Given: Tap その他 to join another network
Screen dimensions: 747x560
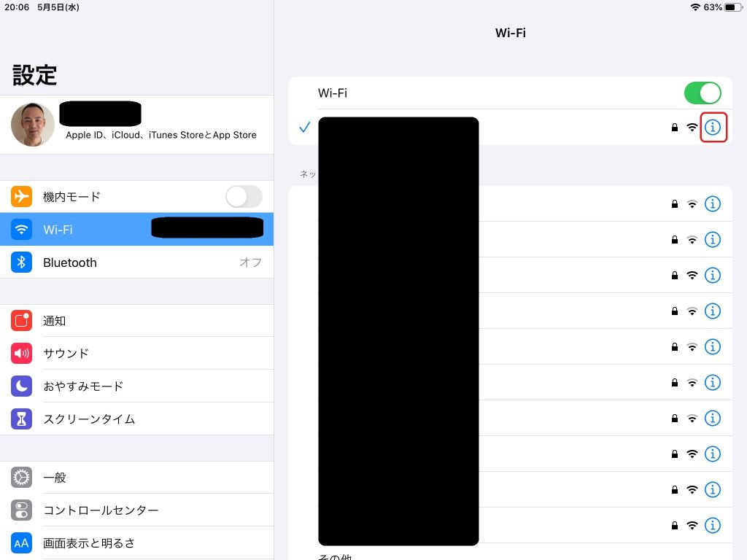Looking at the screenshot, I should [x=336, y=556].
